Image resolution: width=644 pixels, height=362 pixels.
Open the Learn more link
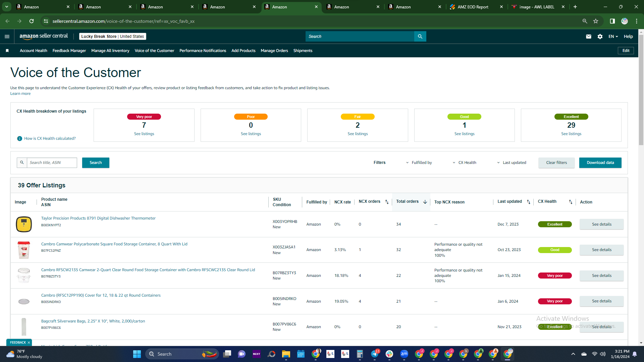pyautogui.click(x=20, y=94)
